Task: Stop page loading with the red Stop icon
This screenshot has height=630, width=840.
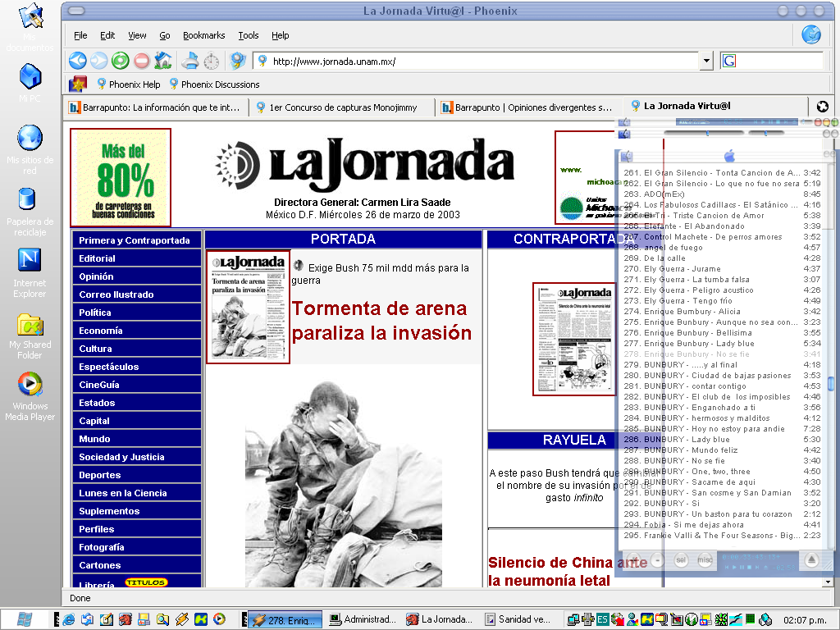Action: 141,61
